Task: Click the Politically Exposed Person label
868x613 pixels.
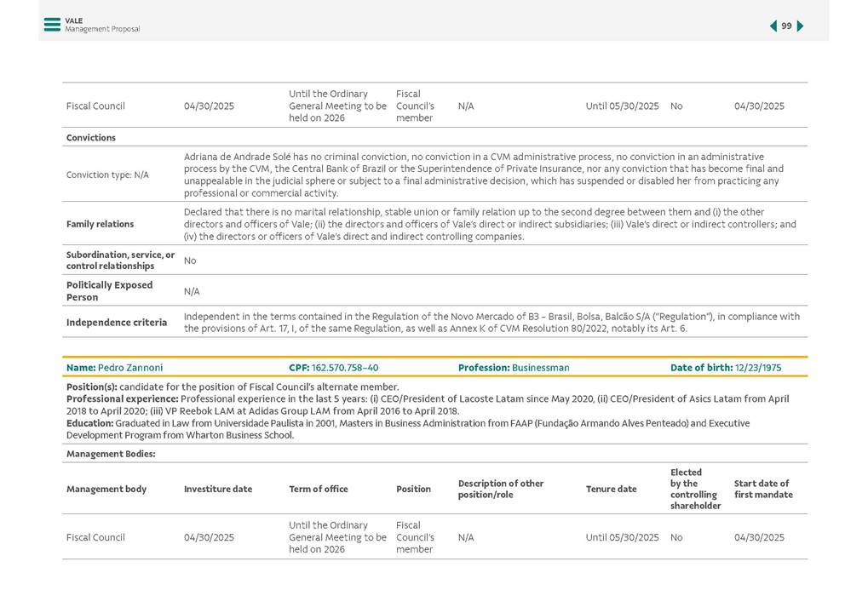Action: [109, 291]
